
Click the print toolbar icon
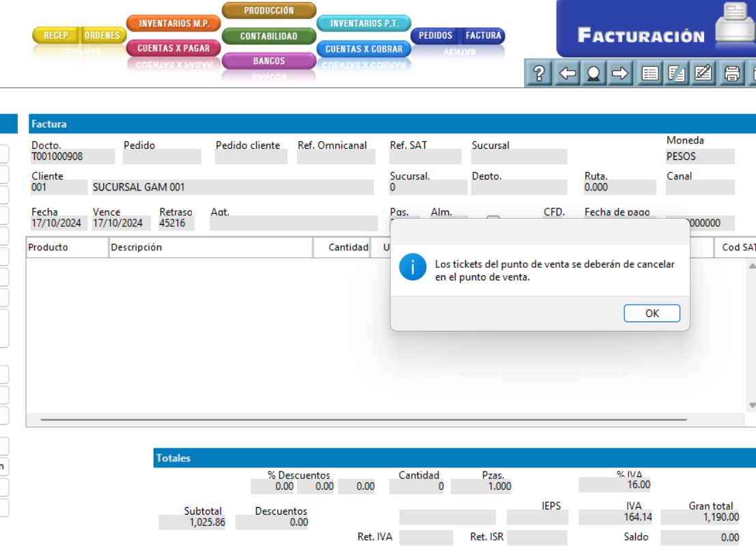click(732, 73)
